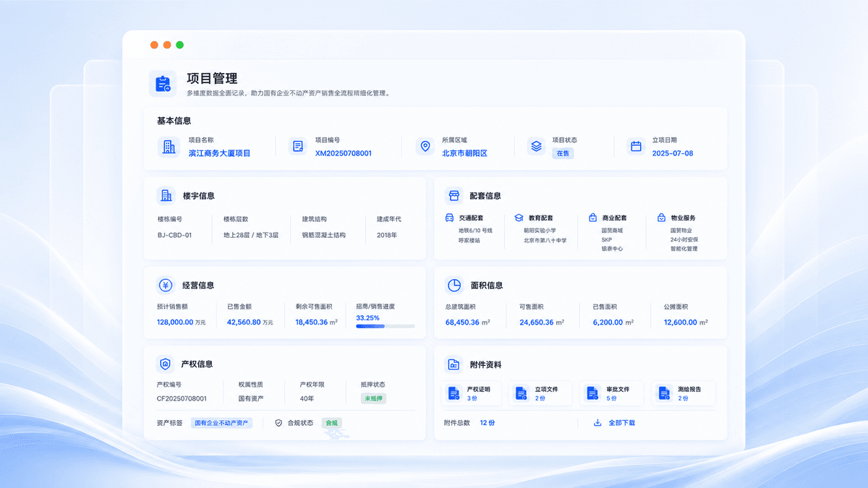Click the 附件资料 folder icon

[454, 364]
